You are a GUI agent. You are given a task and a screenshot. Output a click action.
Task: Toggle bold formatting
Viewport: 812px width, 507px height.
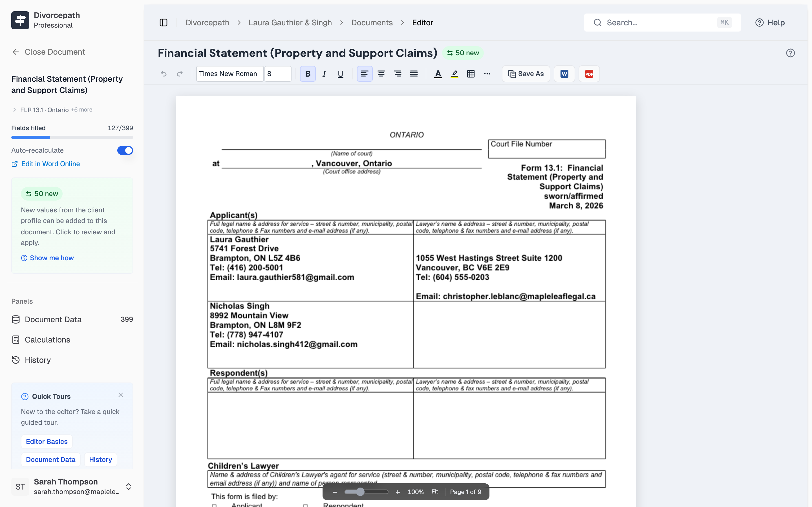pos(307,74)
